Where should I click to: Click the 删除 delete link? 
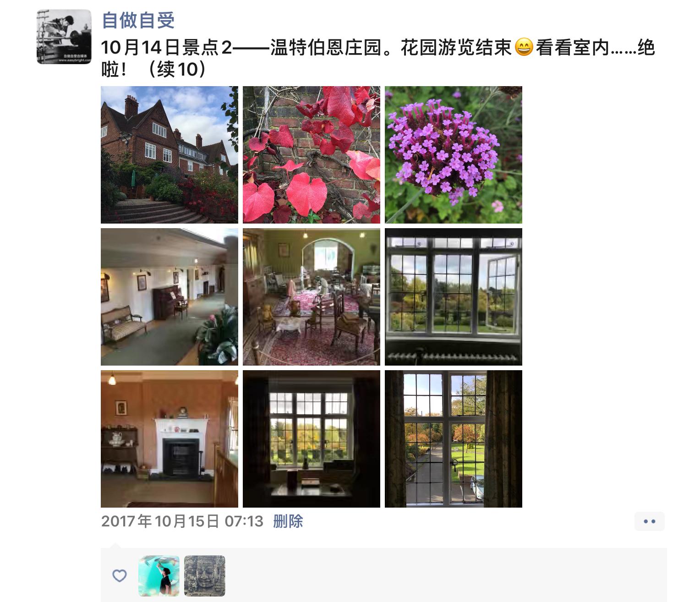click(288, 521)
